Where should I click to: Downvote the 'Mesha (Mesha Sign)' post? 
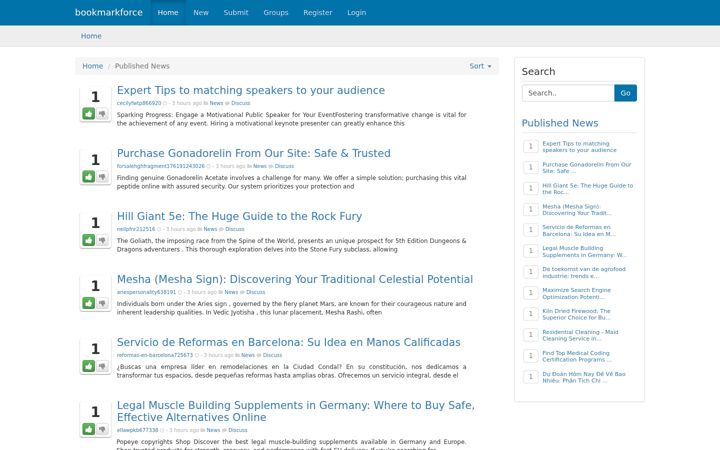(102, 303)
